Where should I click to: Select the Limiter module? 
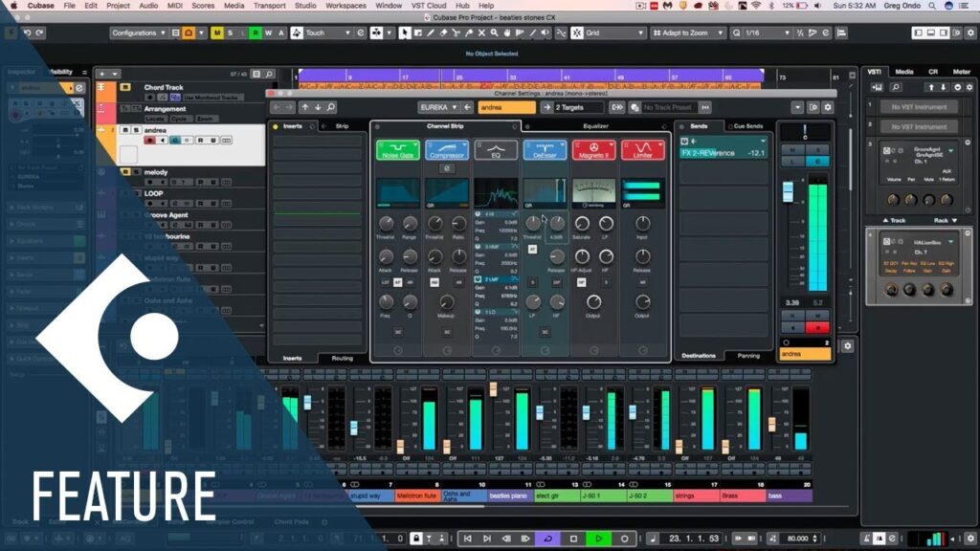[x=642, y=148]
